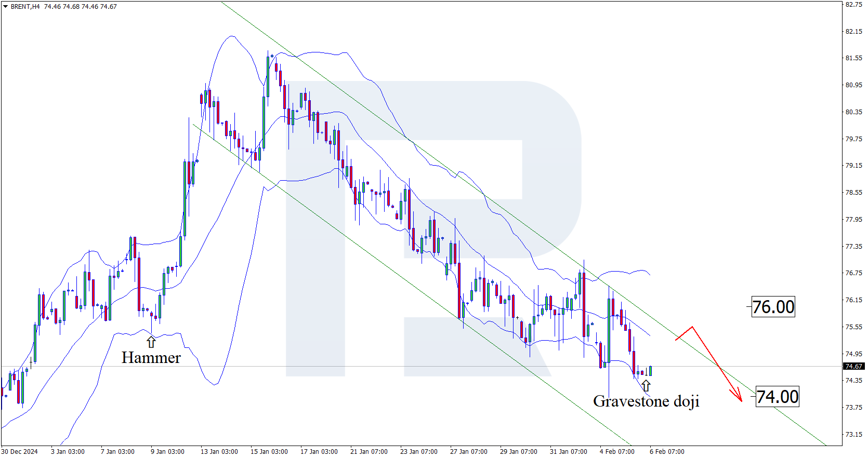Click the 74.95 price axis value
This screenshot has height=458, width=868.
click(853, 354)
